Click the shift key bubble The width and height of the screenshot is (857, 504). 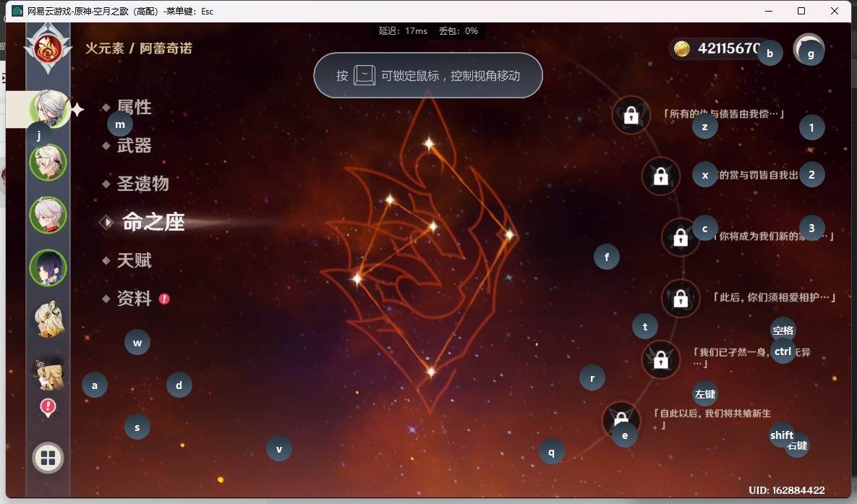click(782, 435)
